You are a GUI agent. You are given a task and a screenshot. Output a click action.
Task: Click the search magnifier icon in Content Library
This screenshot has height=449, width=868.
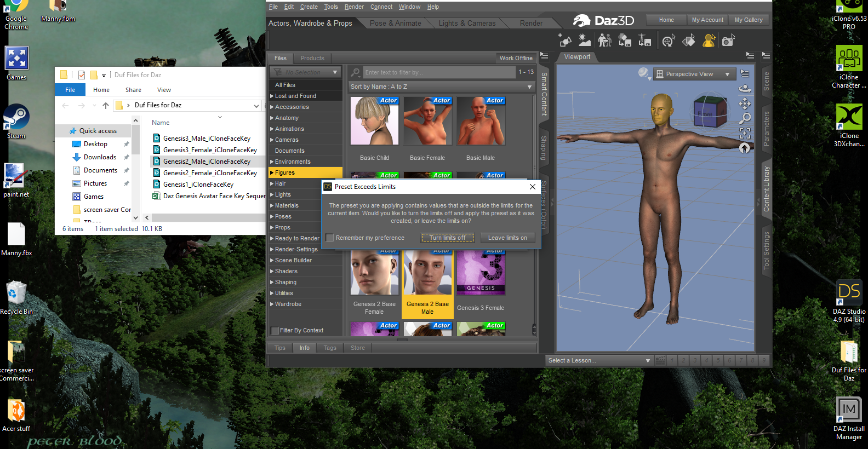[x=356, y=72]
